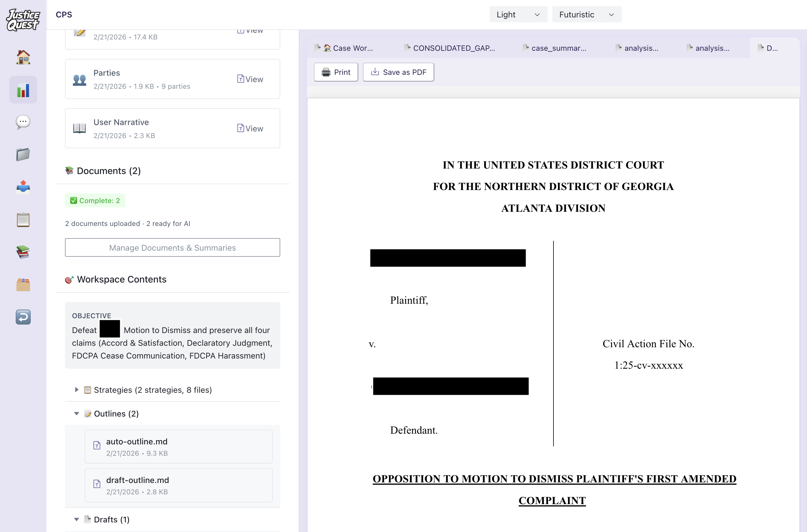The width and height of the screenshot is (807, 532).
Task: Open the card index box sidebar icon
Action: pos(23,284)
